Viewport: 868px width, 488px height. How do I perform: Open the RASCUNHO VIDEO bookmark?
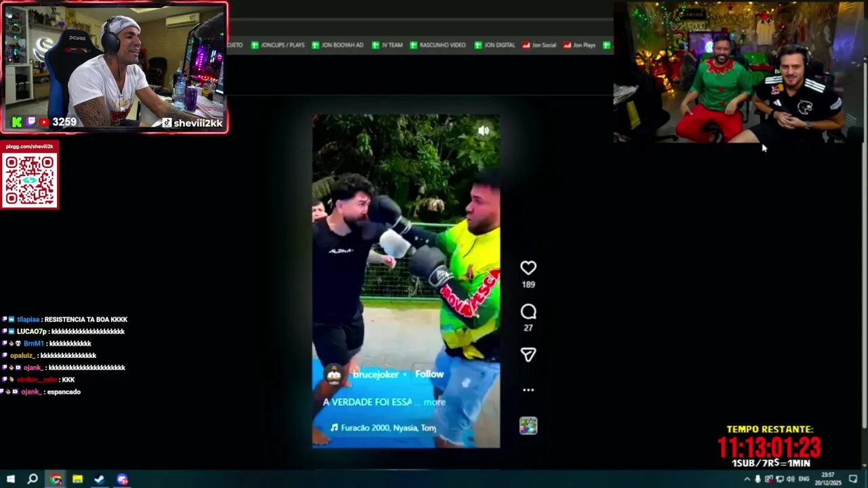(437, 45)
